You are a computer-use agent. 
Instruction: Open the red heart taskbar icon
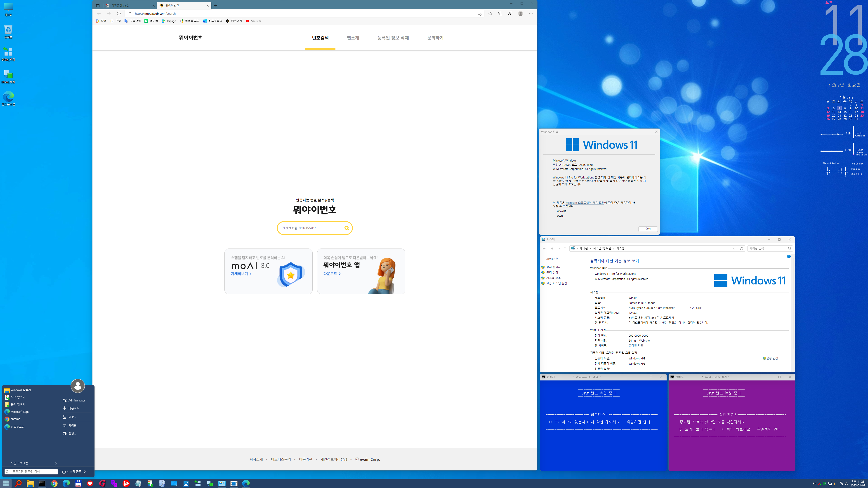(90, 483)
